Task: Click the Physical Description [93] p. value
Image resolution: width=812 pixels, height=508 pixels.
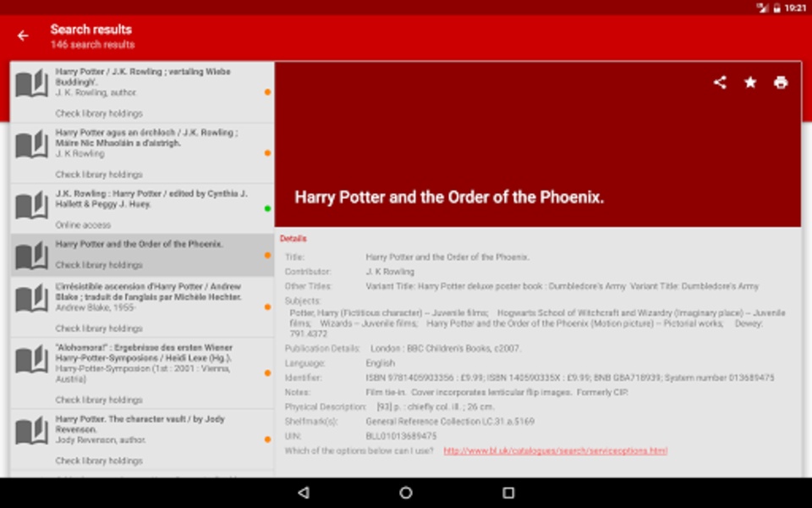Action: pyautogui.click(x=436, y=407)
